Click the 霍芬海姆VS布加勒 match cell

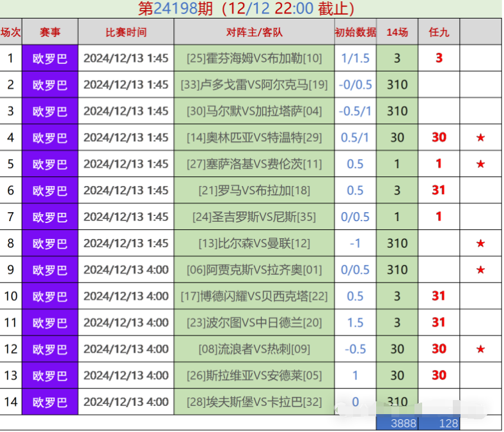click(x=254, y=58)
